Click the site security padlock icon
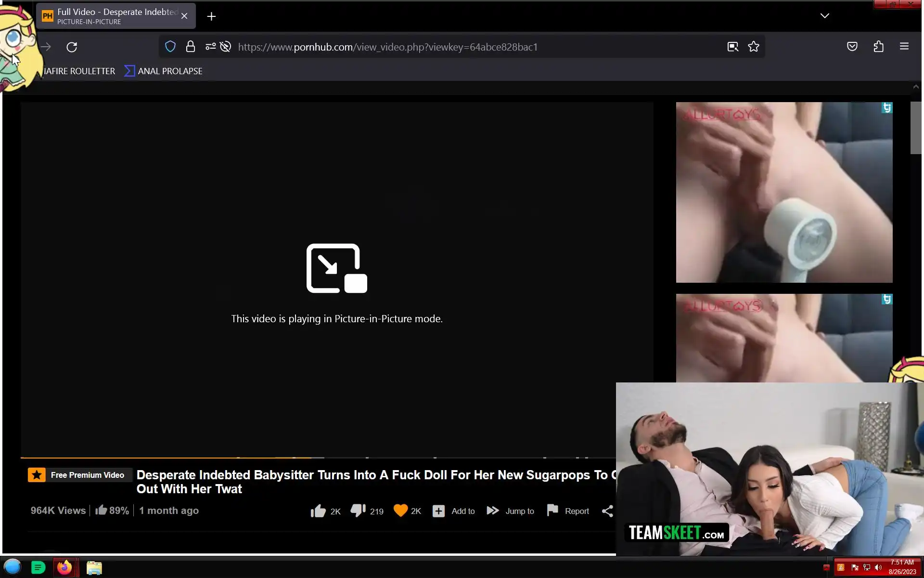Image resolution: width=924 pixels, height=578 pixels. click(x=191, y=47)
